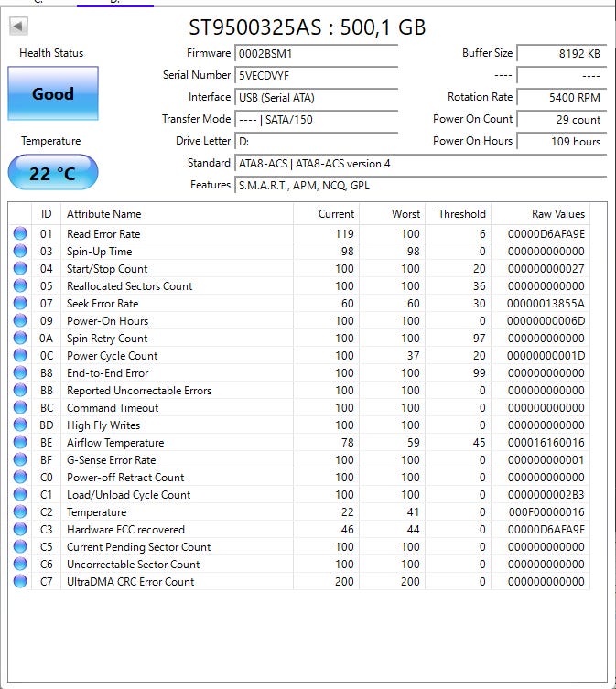This screenshot has width=616, height=689.
Task: Click the status orb for High Fly Writes
Action: pyautogui.click(x=20, y=425)
